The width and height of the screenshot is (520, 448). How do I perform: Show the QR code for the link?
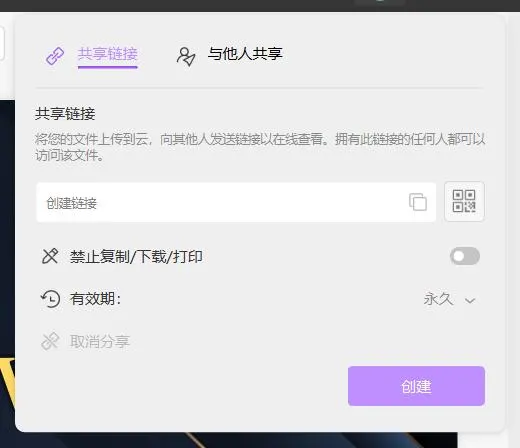(x=464, y=201)
